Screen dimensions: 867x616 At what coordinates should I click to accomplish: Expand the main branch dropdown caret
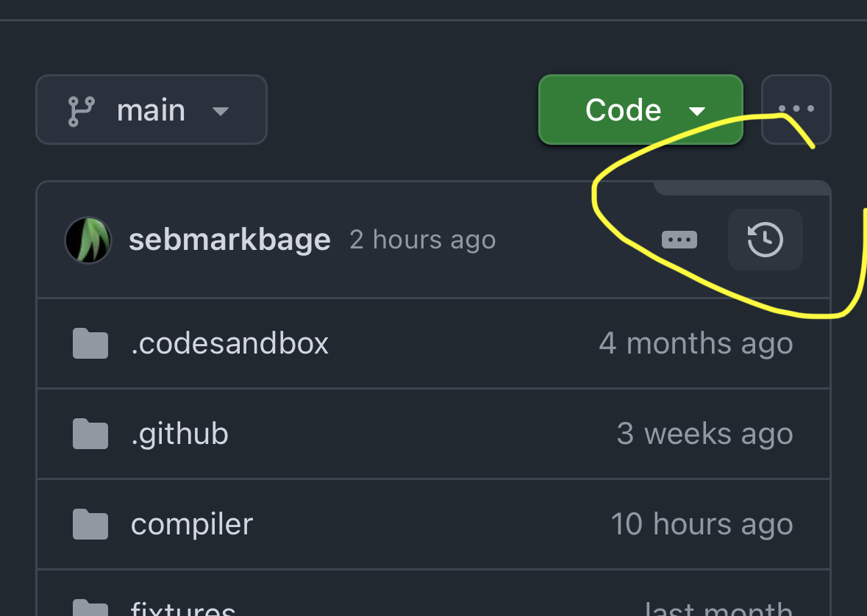pos(220,111)
